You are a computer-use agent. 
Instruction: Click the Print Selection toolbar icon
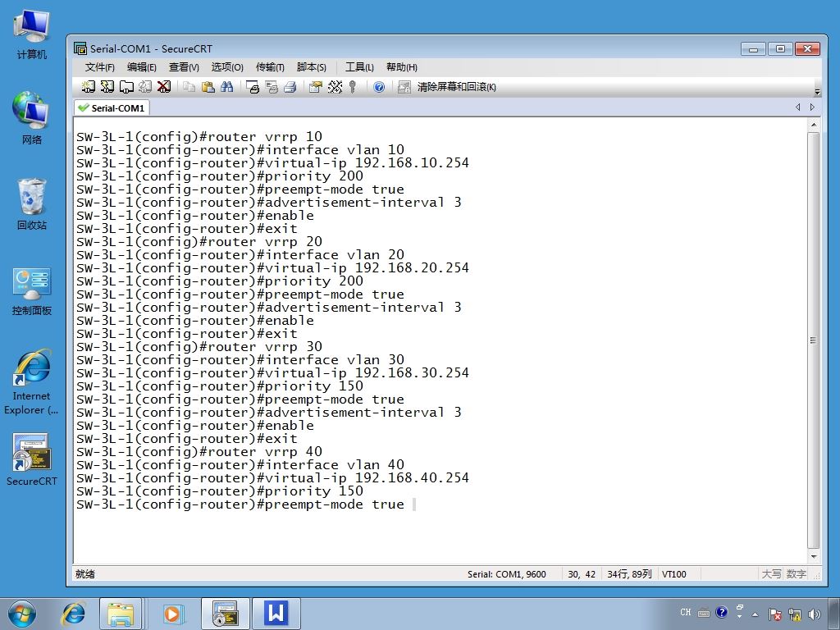pos(272,87)
